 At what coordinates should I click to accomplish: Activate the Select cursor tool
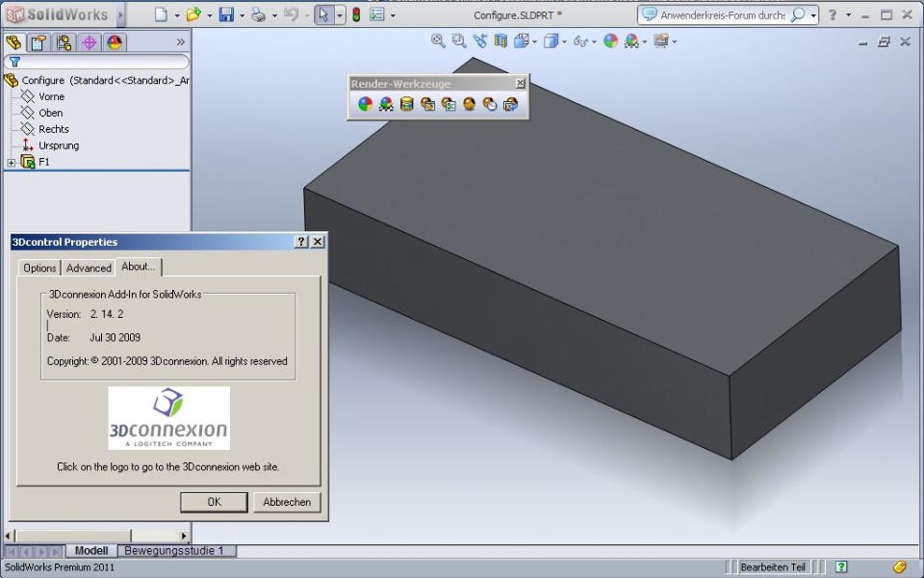pos(323,14)
